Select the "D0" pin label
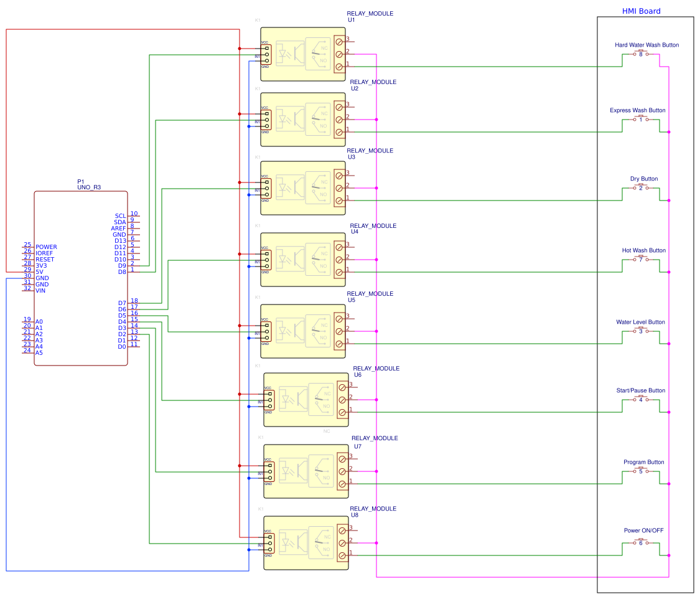 (x=122, y=347)
